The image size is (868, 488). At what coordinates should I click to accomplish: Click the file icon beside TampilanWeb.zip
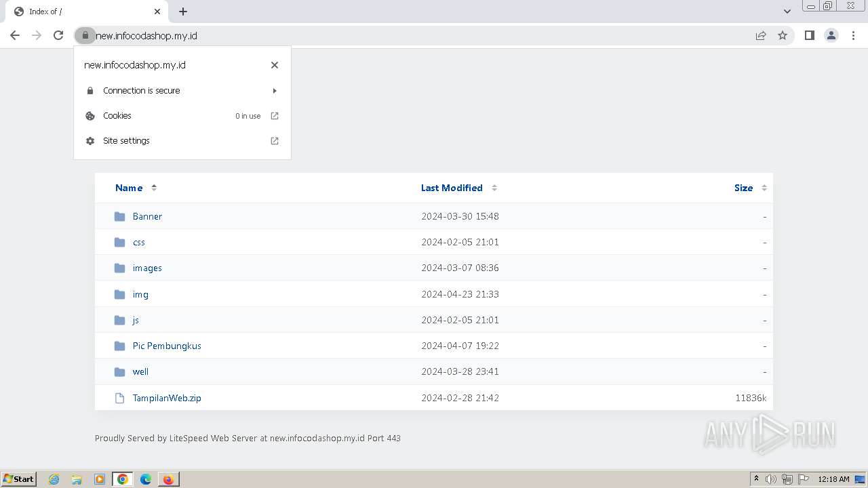pyautogui.click(x=120, y=398)
